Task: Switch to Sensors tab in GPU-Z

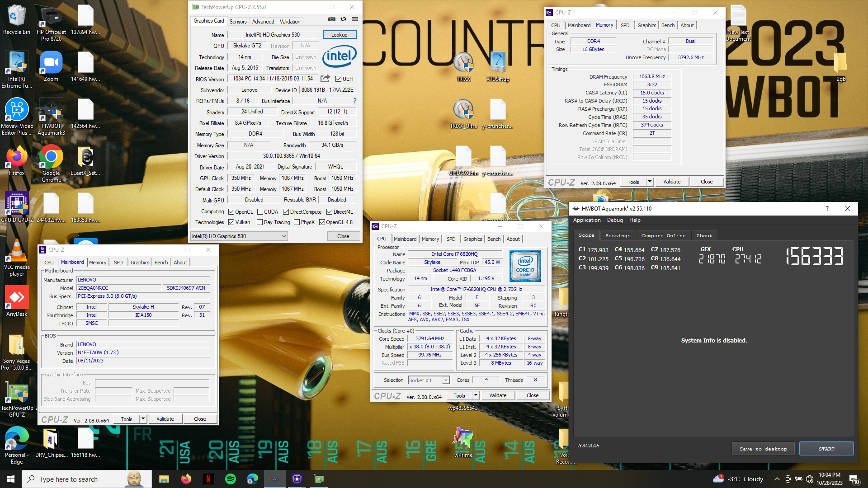Action: click(238, 21)
